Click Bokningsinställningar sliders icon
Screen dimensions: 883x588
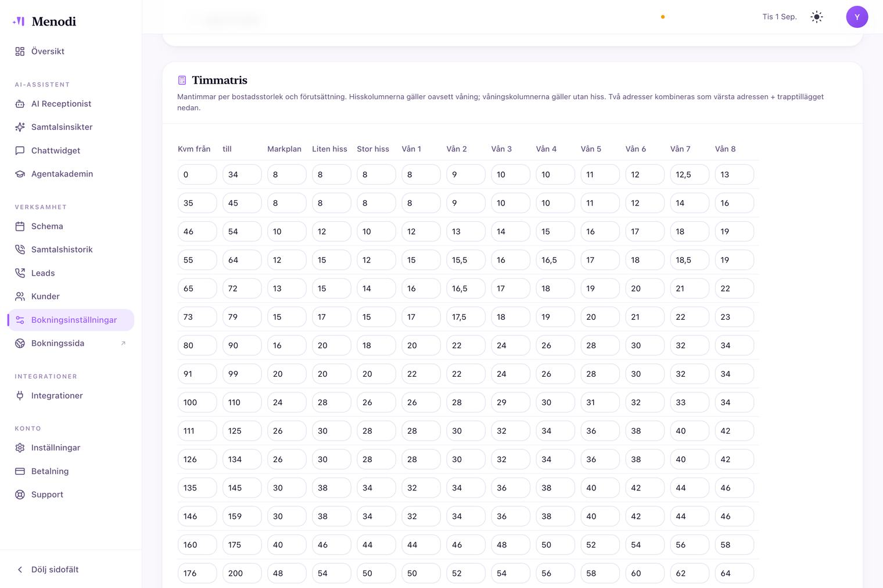click(x=20, y=320)
